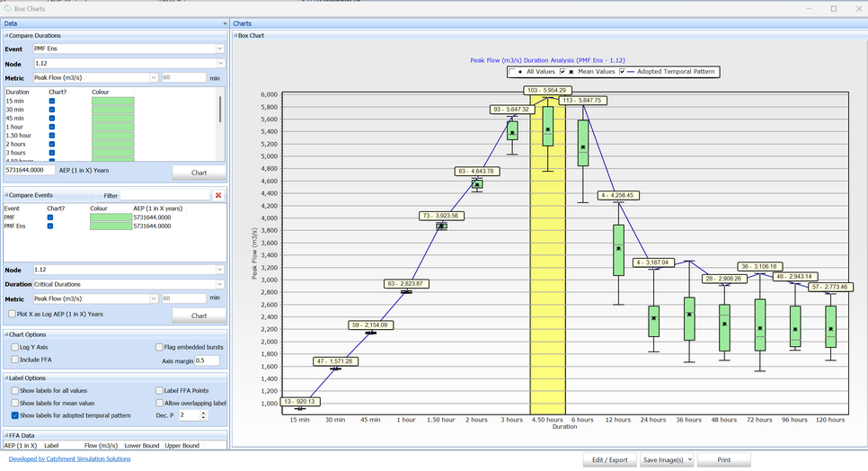Click the Print button
The width and height of the screenshot is (868, 471).
click(x=723, y=459)
